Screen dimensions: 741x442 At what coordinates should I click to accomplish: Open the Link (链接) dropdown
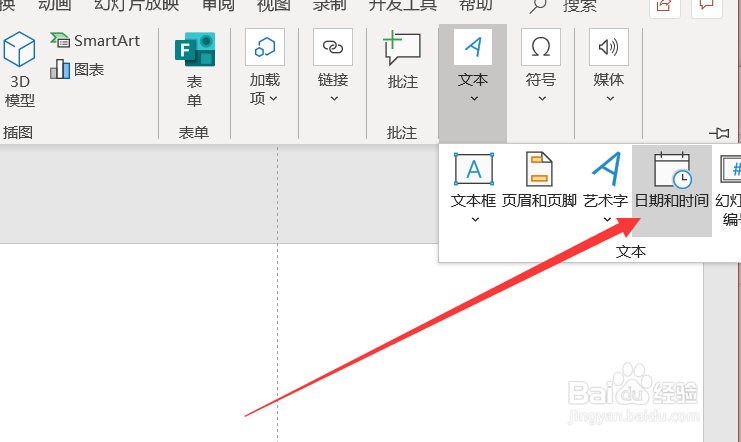coord(333,66)
